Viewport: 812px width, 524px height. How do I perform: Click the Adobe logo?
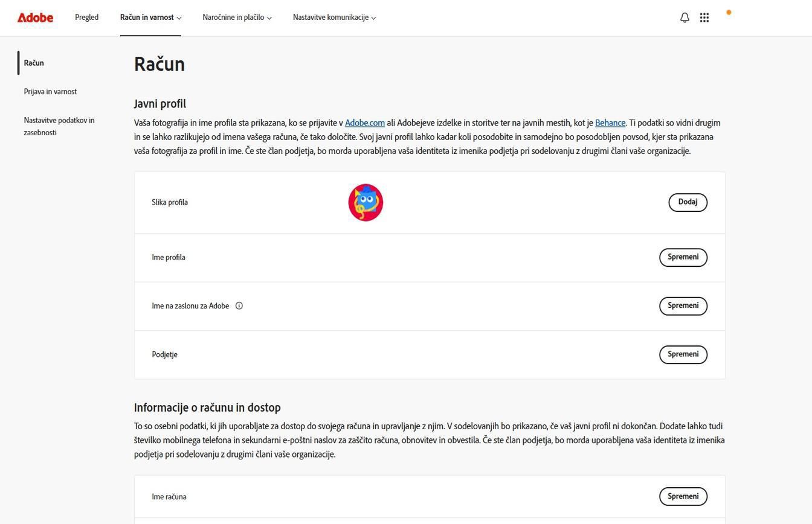(35, 18)
